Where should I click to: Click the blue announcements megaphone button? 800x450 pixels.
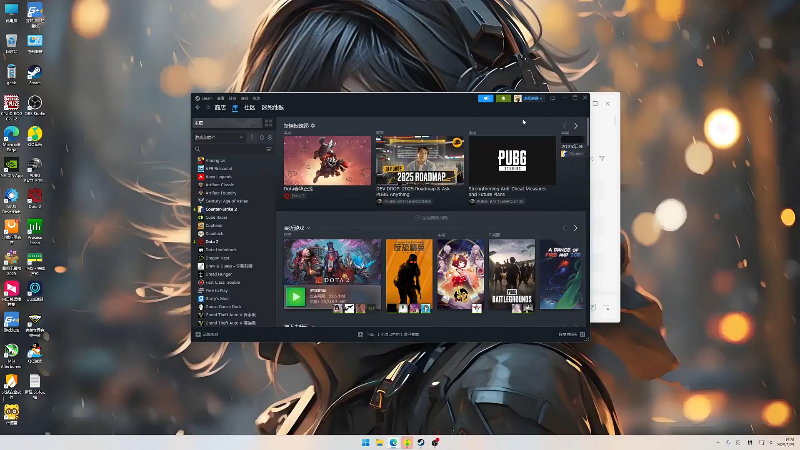click(485, 98)
